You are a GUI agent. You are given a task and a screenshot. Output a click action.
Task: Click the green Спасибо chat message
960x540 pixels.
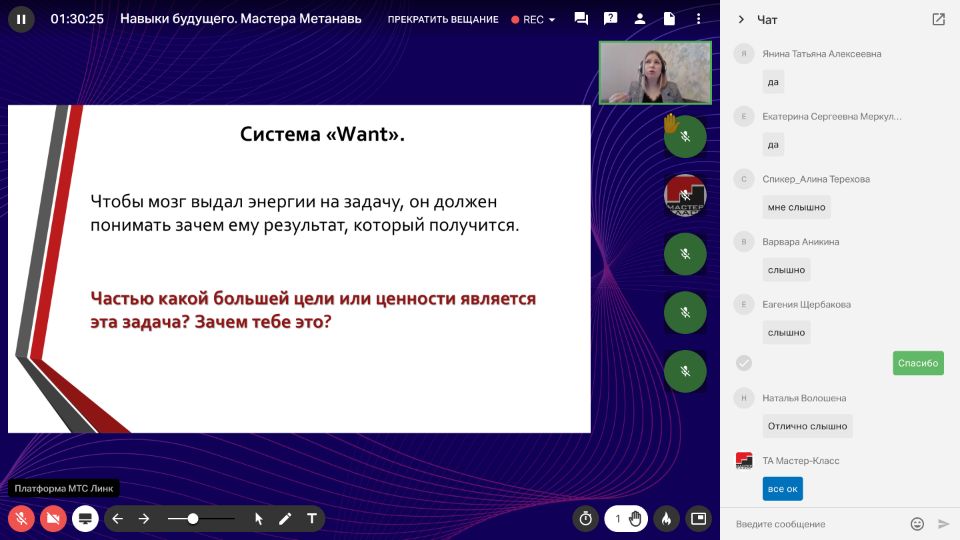pyautogui.click(x=918, y=363)
